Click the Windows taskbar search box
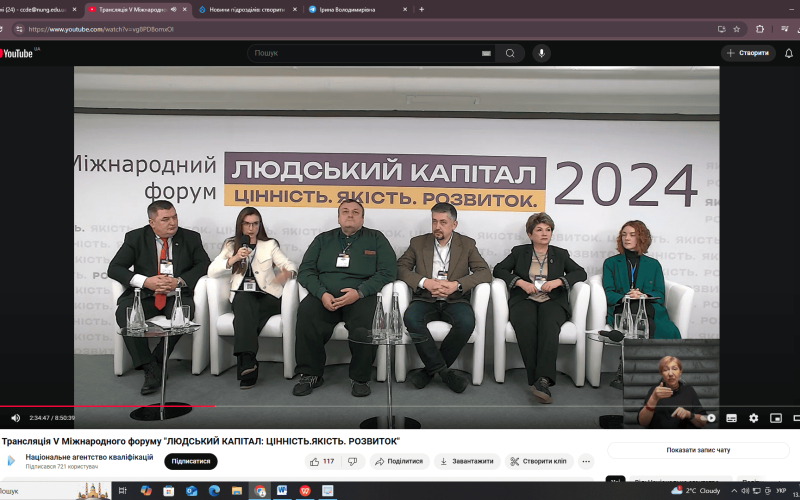The width and height of the screenshot is (800, 500). click(55, 491)
